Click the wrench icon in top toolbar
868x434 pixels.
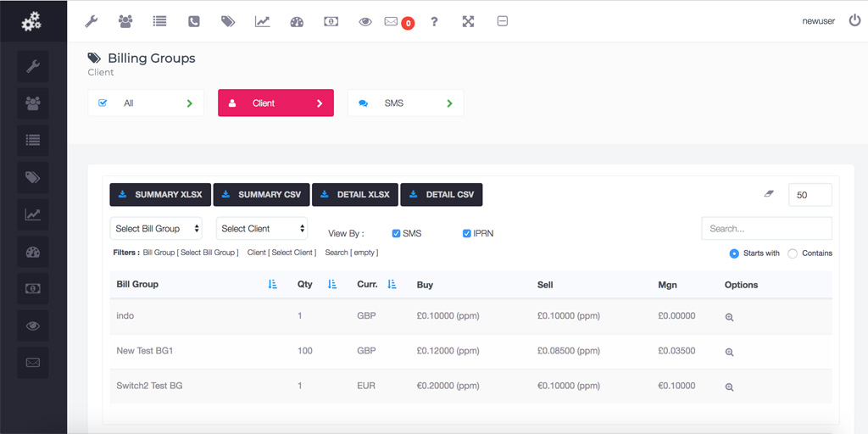92,21
